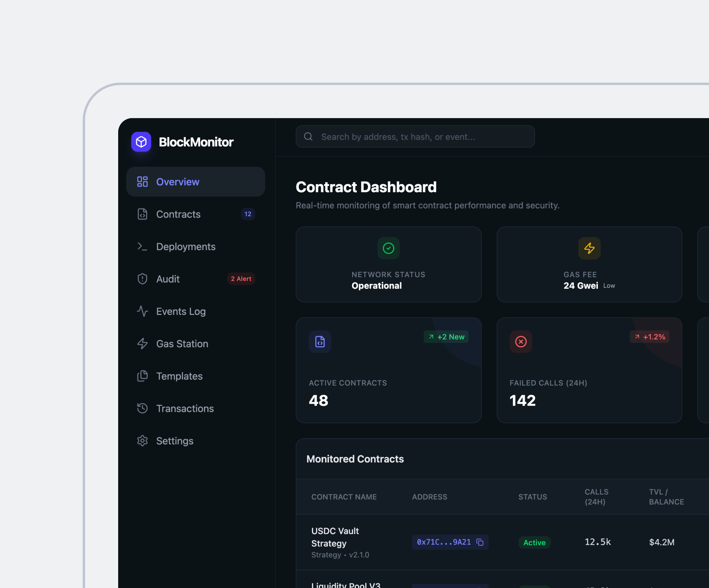The image size is (709, 588).
Task: Click the green Network Status check icon
Action: (x=388, y=248)
